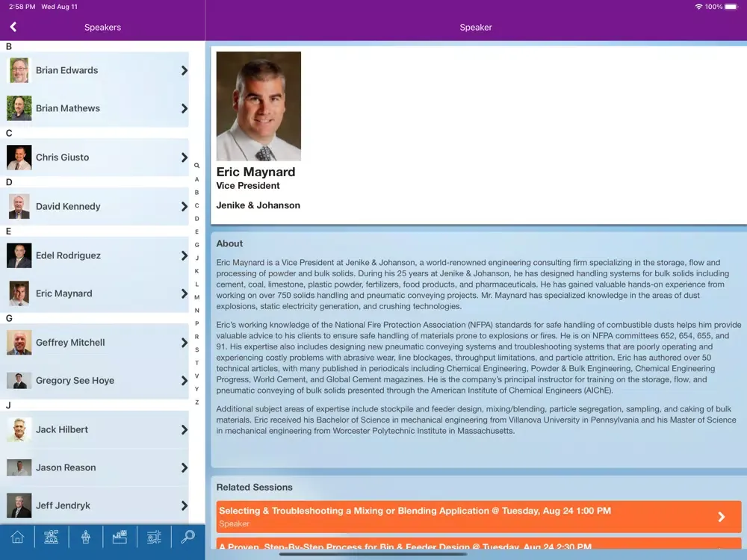Viewport: 747px width, 560px height.
Task: Jump to letter M in index
Action: 196,297
